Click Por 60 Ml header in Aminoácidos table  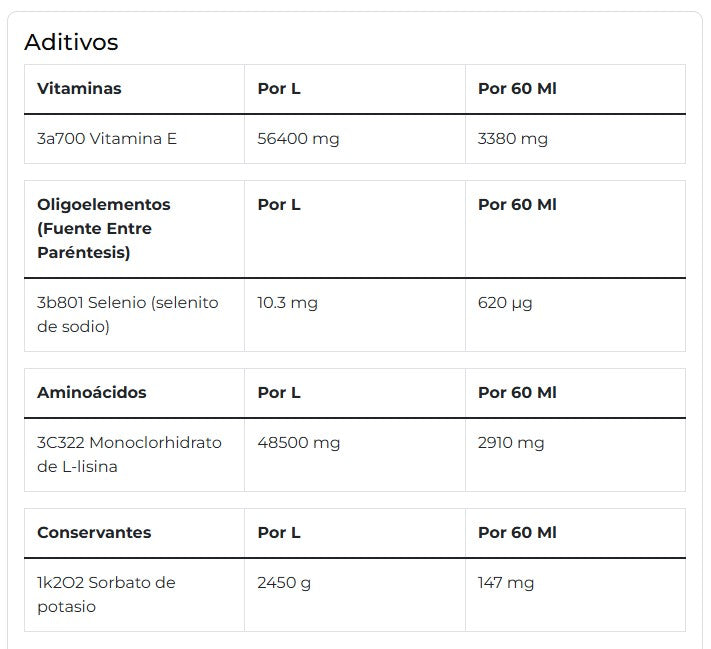coord(517,392)
